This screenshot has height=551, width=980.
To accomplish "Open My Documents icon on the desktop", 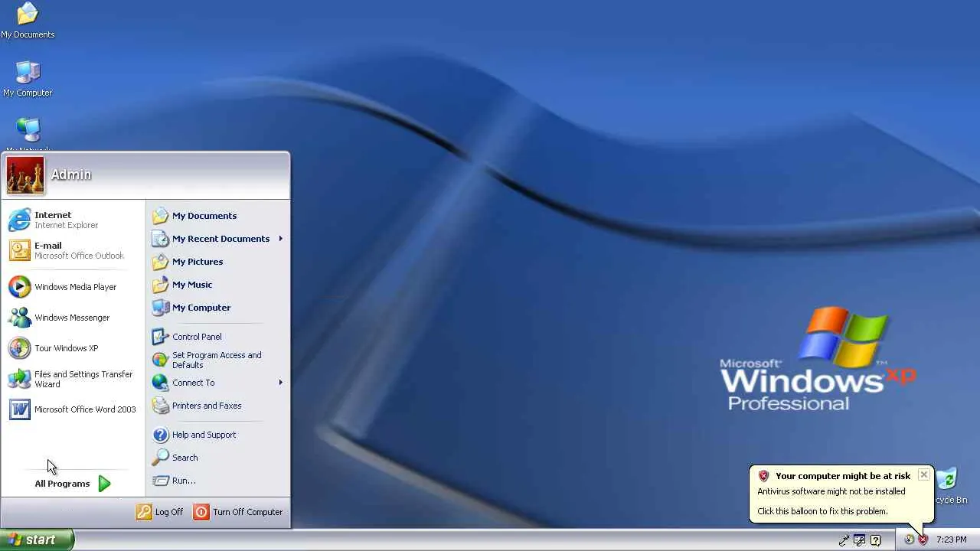I will tap(28, 21).
